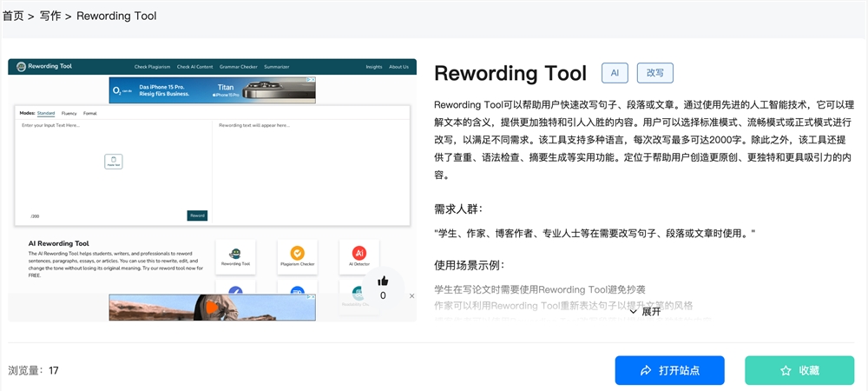Screen dimensions: 868x391
Task: Click the rewording output area in preview
Action: click(x=311, y=172)
